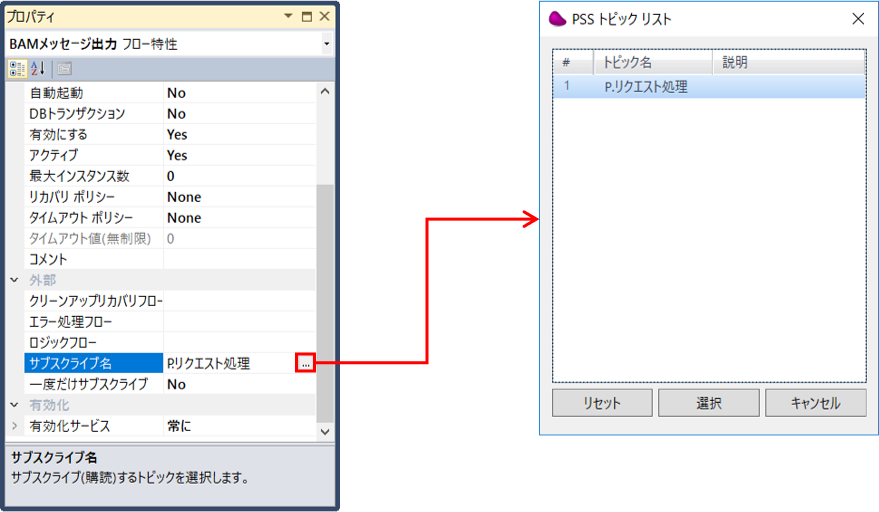The width and height of the screenshot is (879, 512).
Task: Click the ellipsis browse button for サブスクライブ名
Action: click(x=306, y=363)
